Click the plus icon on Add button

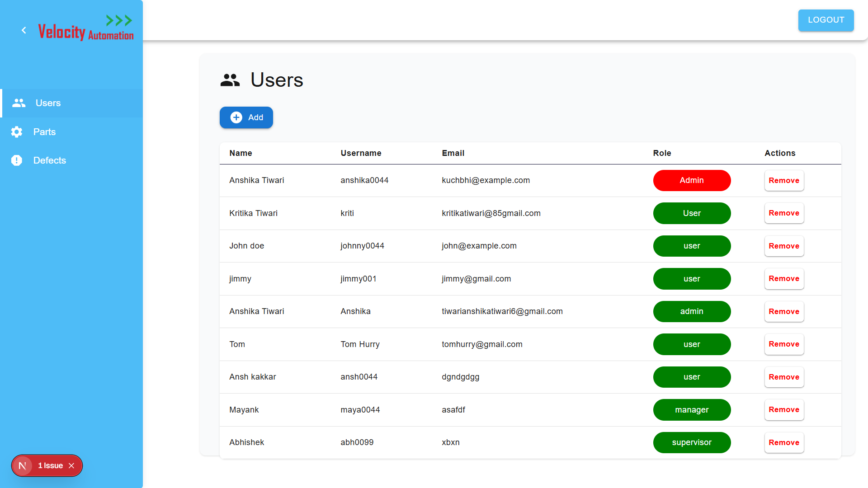236,117
